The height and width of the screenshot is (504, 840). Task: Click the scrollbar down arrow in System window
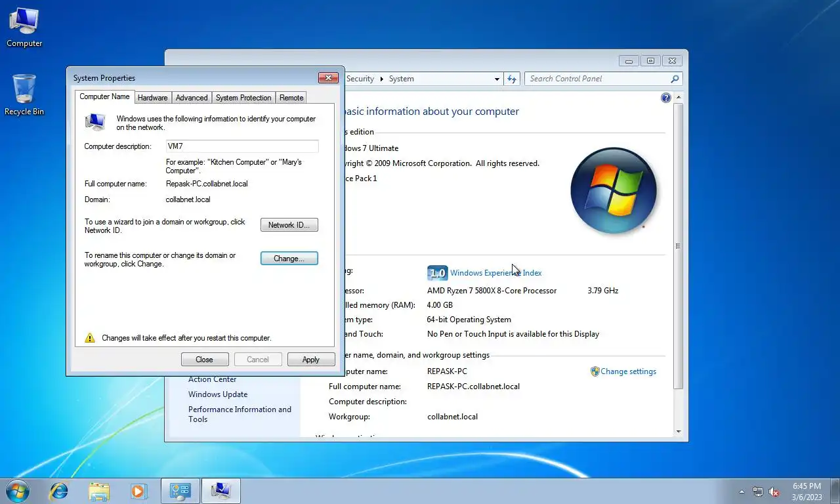tap(678, 432)
